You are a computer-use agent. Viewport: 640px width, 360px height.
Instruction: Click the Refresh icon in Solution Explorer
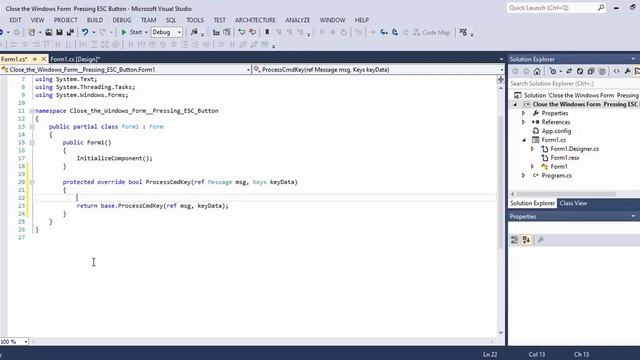(580, 71)
